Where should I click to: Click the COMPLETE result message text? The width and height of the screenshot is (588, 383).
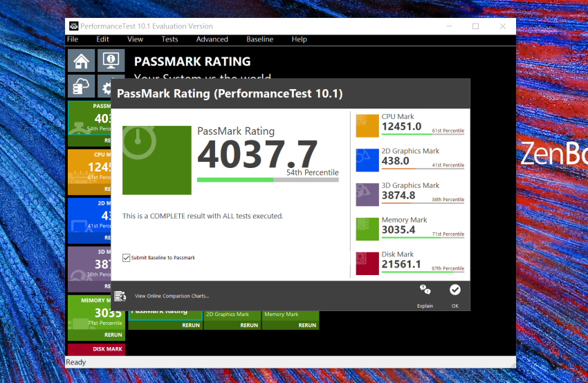[203, 216]
